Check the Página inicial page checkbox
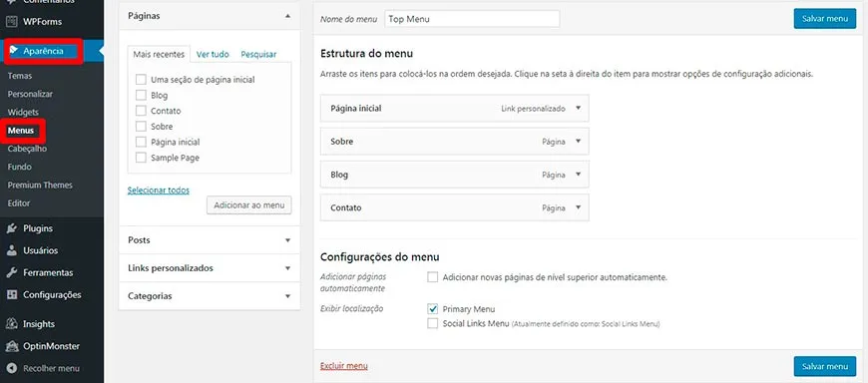 click(x=141, y=142)
